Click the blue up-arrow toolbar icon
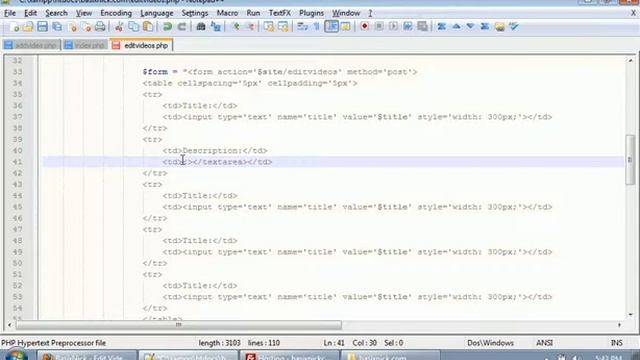The width and height of the screenshot is (640, 360). (x=456, y=27)
